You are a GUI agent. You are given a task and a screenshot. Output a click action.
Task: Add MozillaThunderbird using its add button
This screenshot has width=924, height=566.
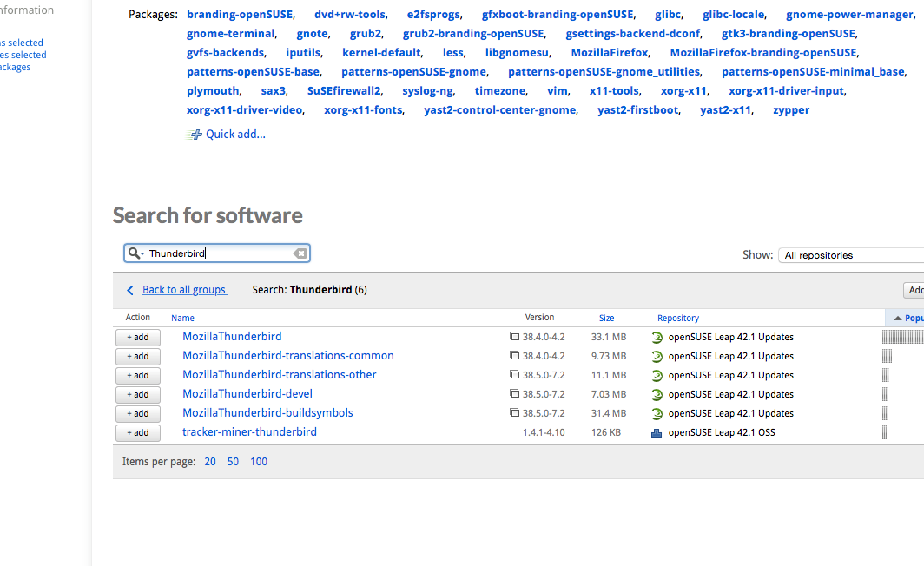pyautogui.click(x=138, y=337)
